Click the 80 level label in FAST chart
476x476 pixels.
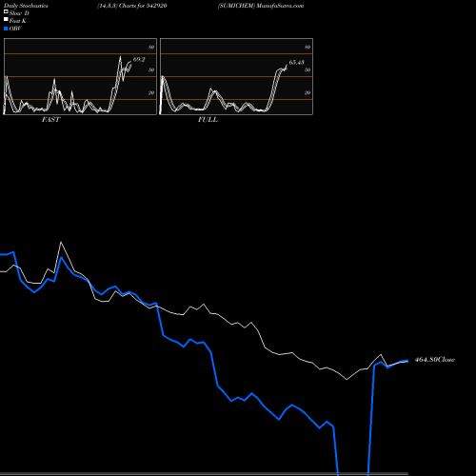[151, 47]
